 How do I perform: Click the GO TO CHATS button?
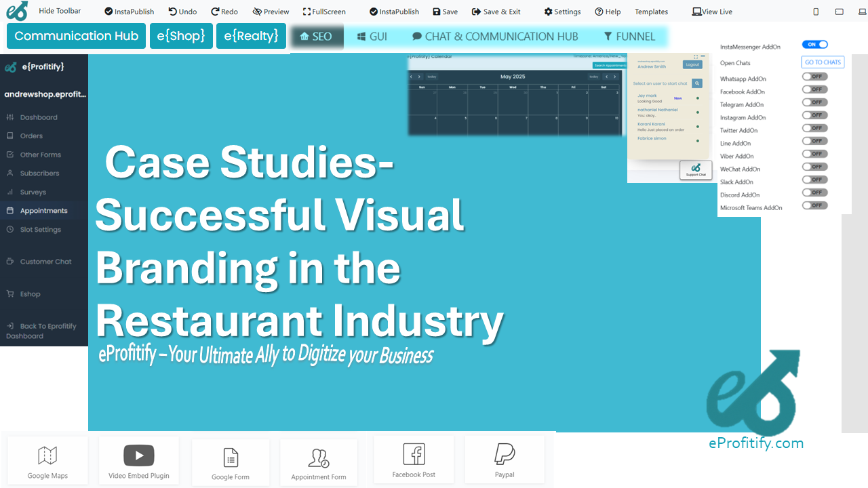click(822, 62)
